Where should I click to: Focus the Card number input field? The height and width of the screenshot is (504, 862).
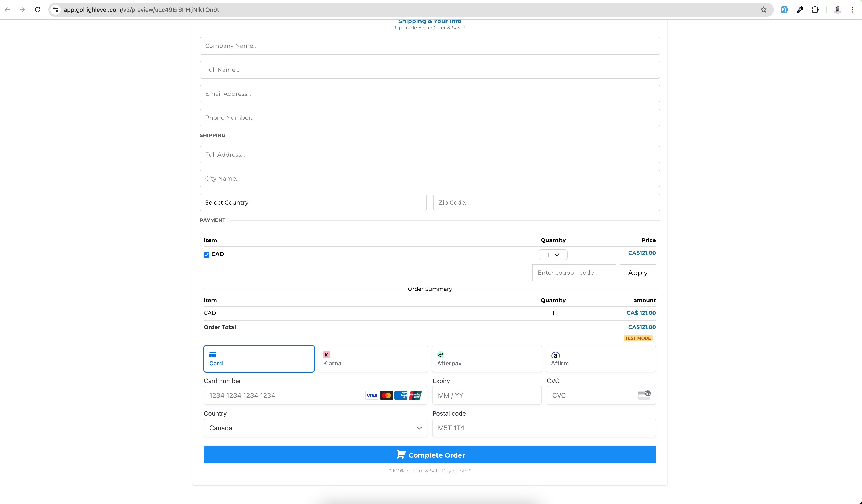(284, 395)
